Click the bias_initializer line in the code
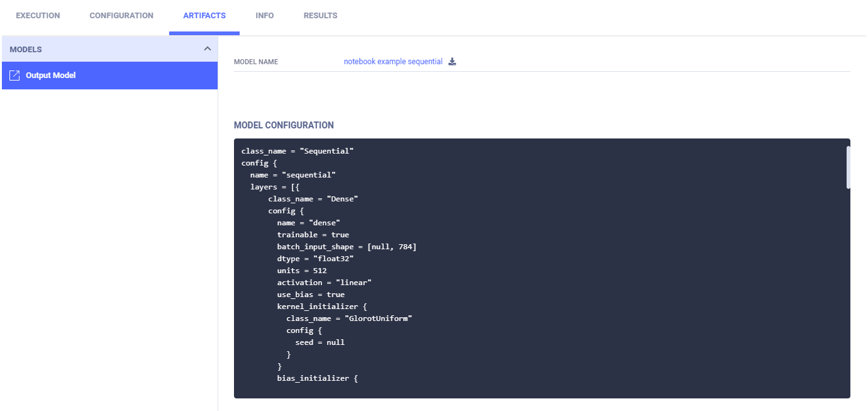Screen dimensions: 868x411 coord(317,378)
